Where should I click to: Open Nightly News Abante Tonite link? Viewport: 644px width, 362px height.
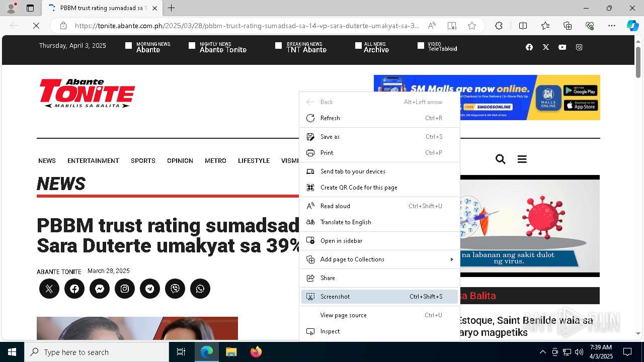[x=218, y=47]
